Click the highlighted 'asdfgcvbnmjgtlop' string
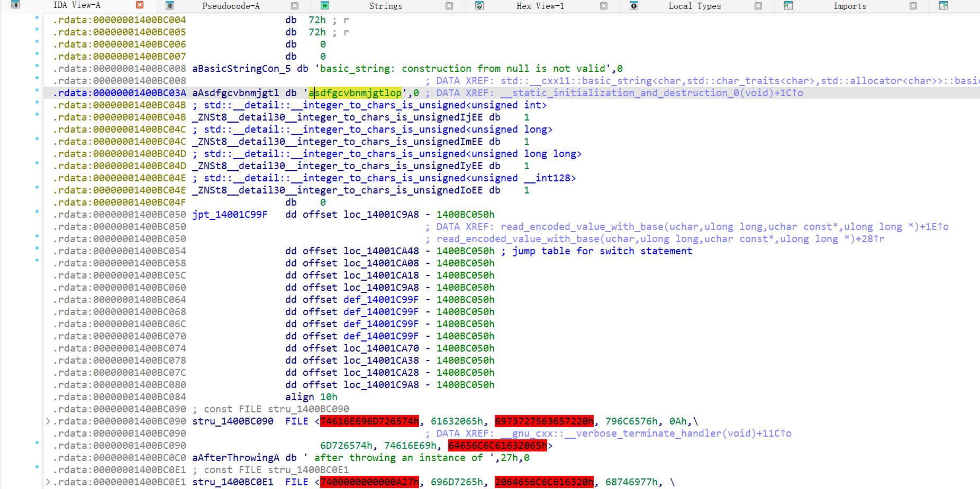The height and width of the screenshot is (489, 980). [355, 93]
